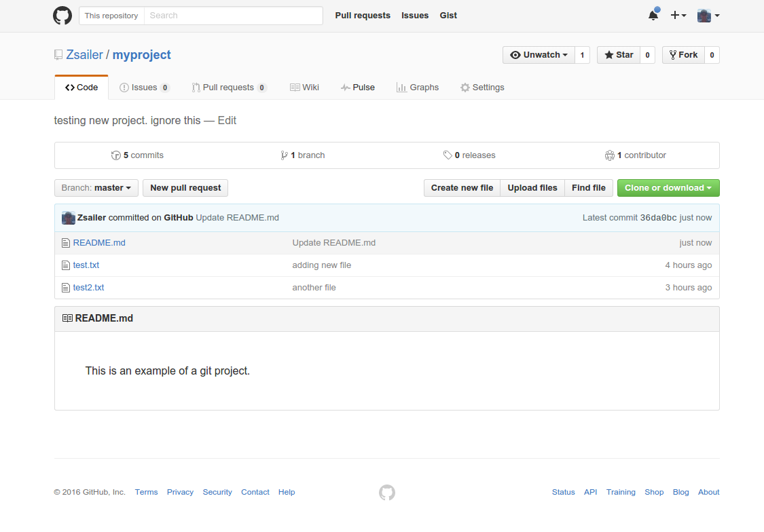This screenshot has width=764, height=532.
Task: Open the Settings tab
Action: [482, 88]
